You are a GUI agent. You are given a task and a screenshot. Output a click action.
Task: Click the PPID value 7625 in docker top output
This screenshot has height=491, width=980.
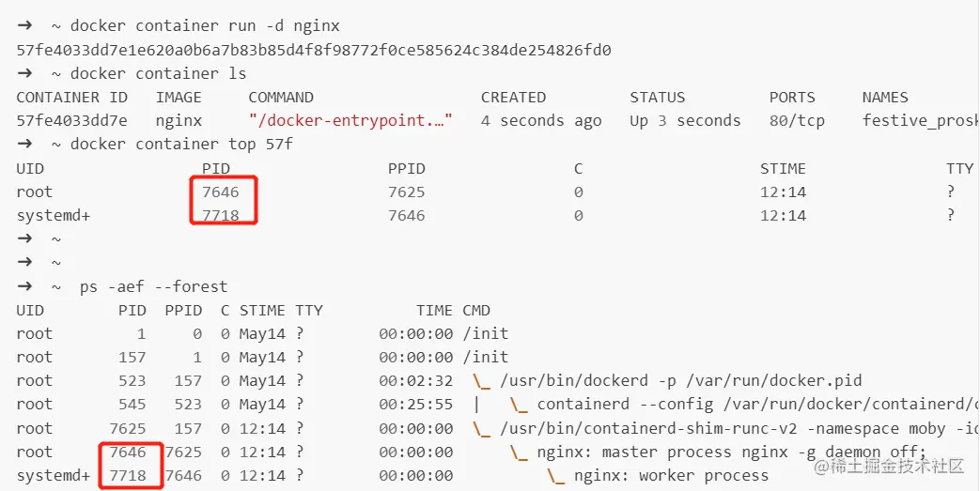[x=406, y=192]
